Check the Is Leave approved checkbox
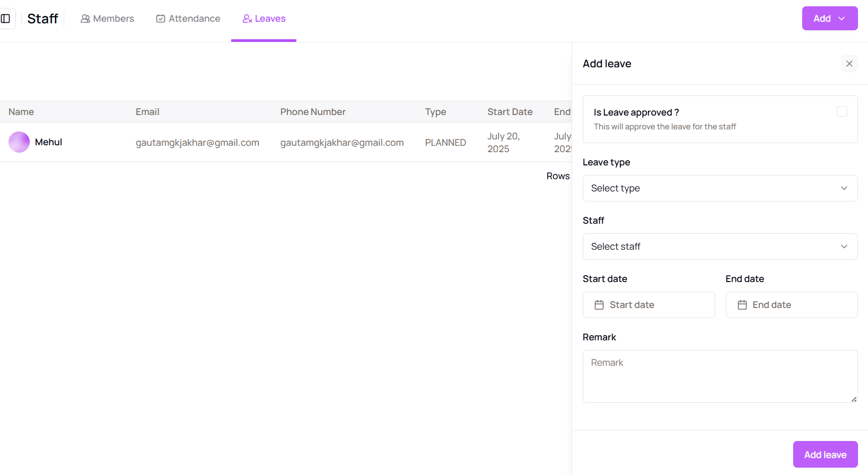The height and width of the screenshot is (475, 868). pos(841,111)
